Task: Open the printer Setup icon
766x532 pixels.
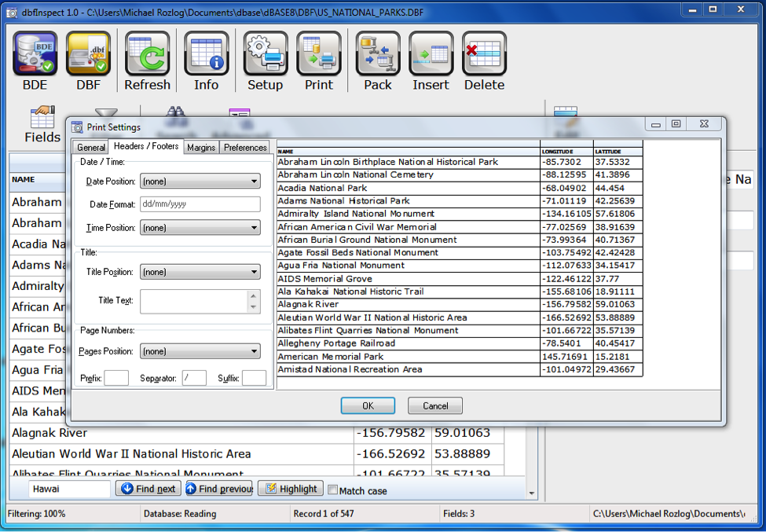Action: pyautogui.click(x=266, y=53)
